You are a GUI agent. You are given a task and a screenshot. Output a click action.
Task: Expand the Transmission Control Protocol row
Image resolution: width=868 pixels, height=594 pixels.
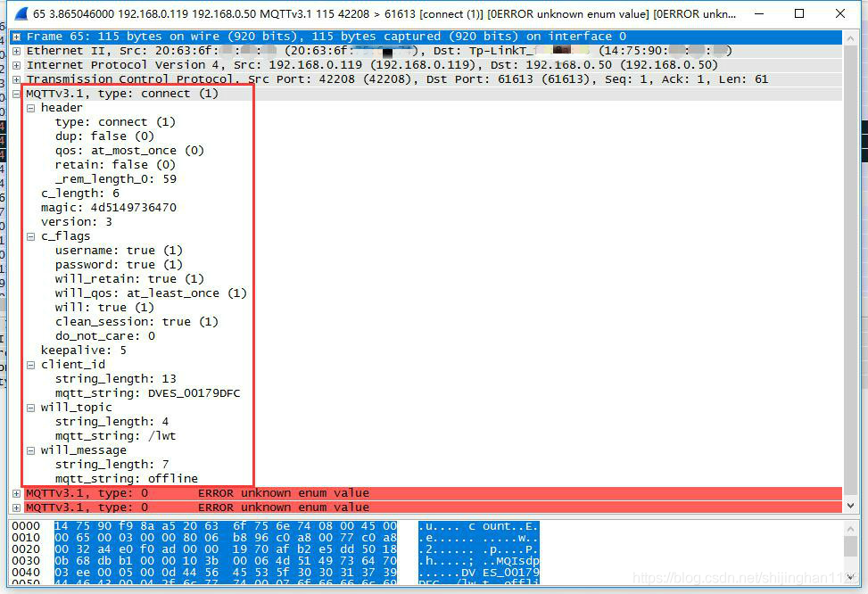click(x=17, y=79)
